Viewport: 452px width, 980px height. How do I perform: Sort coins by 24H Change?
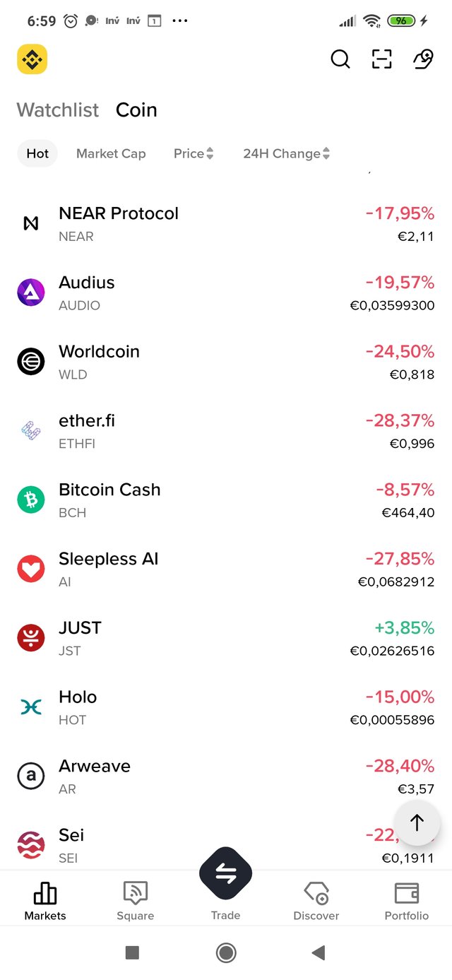tap(286, 153)
